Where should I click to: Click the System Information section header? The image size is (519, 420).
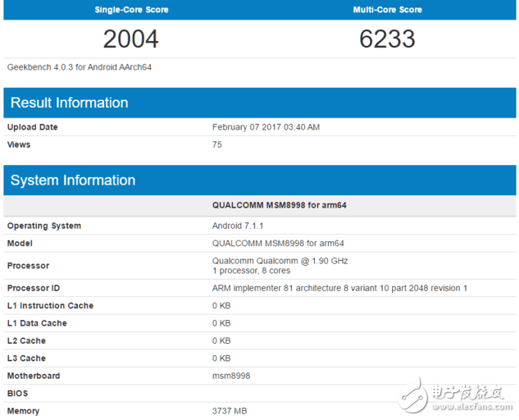(x=72, y=180)
